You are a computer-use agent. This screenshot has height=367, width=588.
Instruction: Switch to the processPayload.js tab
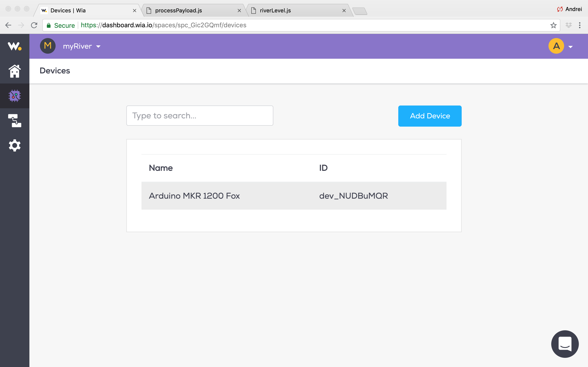179,11
